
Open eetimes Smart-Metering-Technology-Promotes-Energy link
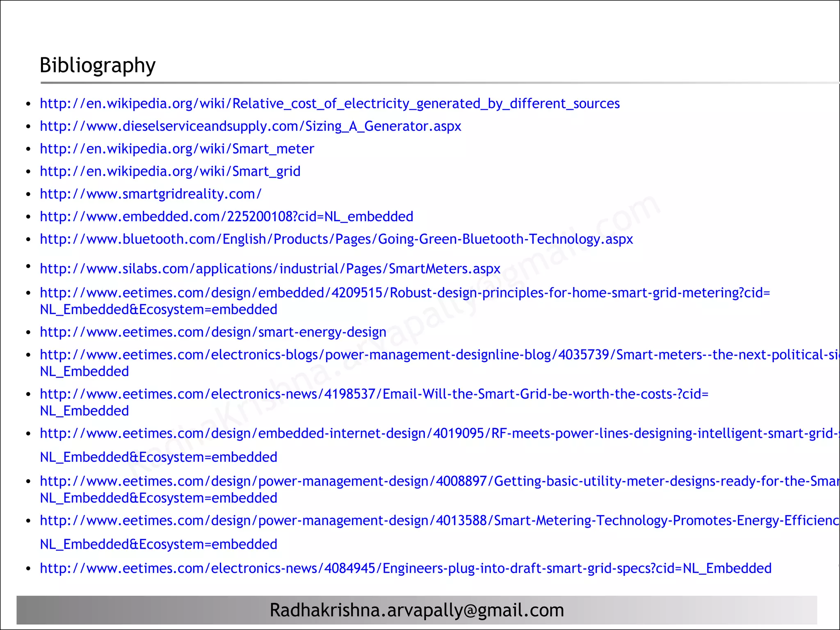point(440,532)
